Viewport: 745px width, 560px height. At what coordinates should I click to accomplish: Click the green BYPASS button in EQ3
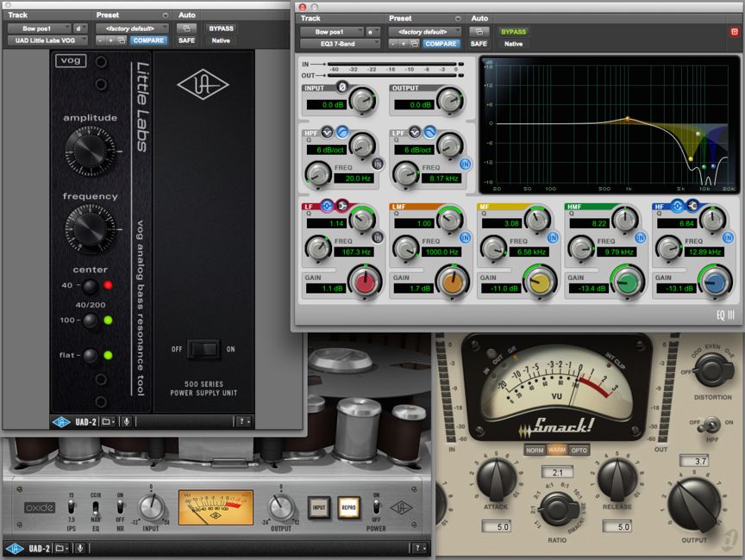pyautogui.click(x=514, y=32)
